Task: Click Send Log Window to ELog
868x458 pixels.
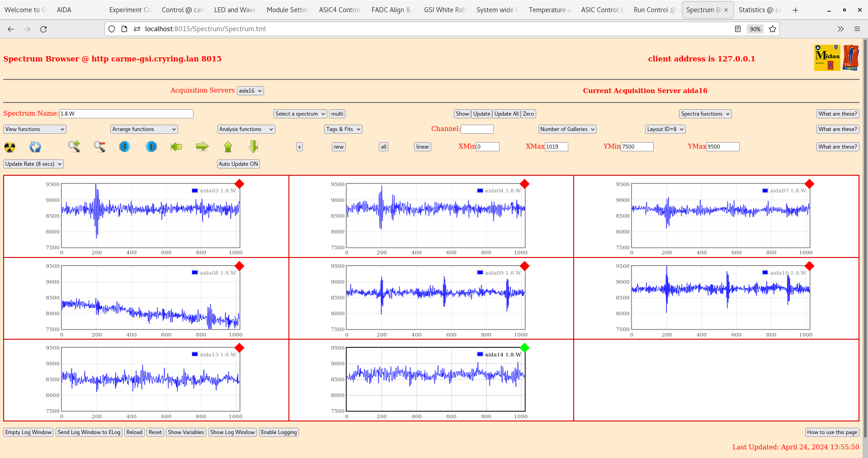Action: (89, 432)
